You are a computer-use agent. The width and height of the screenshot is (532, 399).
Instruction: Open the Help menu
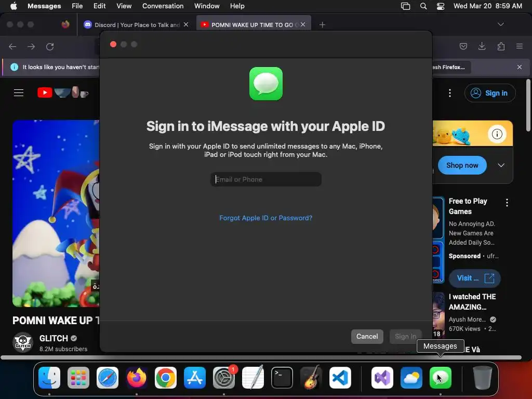[237, 6]
